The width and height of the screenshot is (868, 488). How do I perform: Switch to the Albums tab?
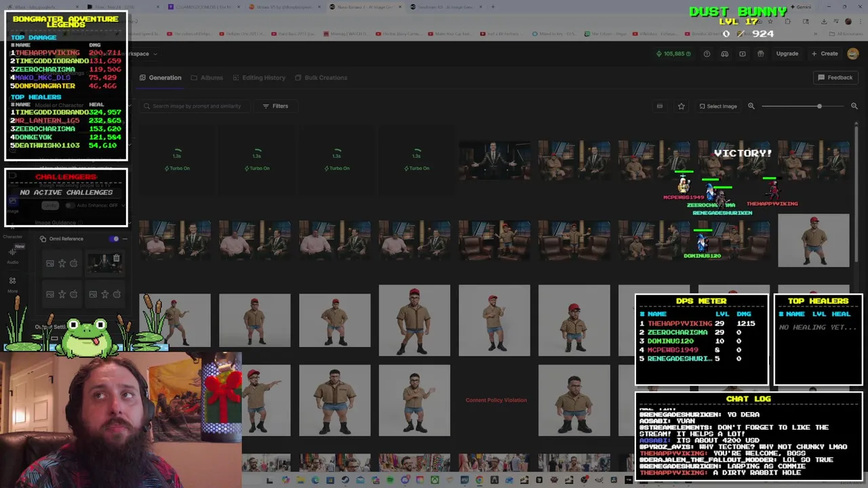(x=207, y=77)
